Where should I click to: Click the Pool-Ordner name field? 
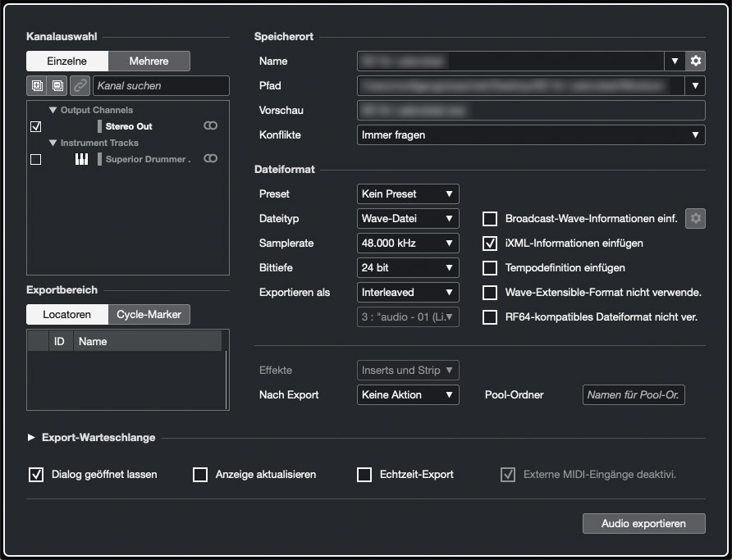(633, 394)
